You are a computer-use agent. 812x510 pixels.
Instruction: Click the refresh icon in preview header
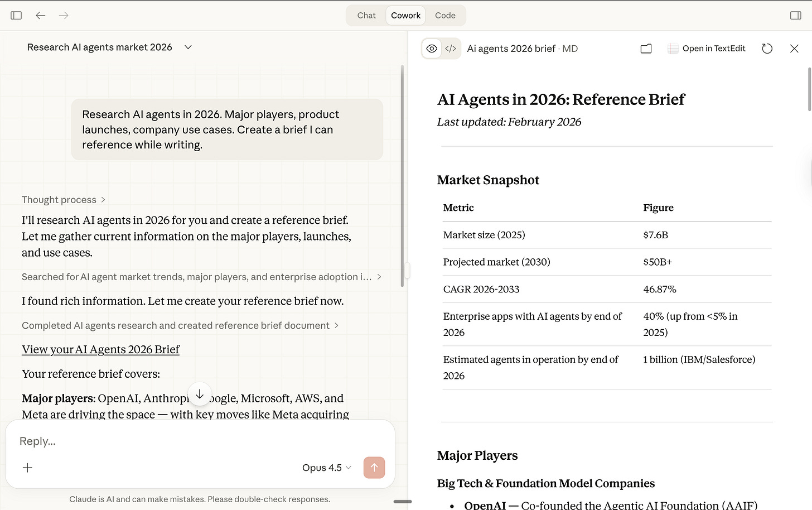767,49
